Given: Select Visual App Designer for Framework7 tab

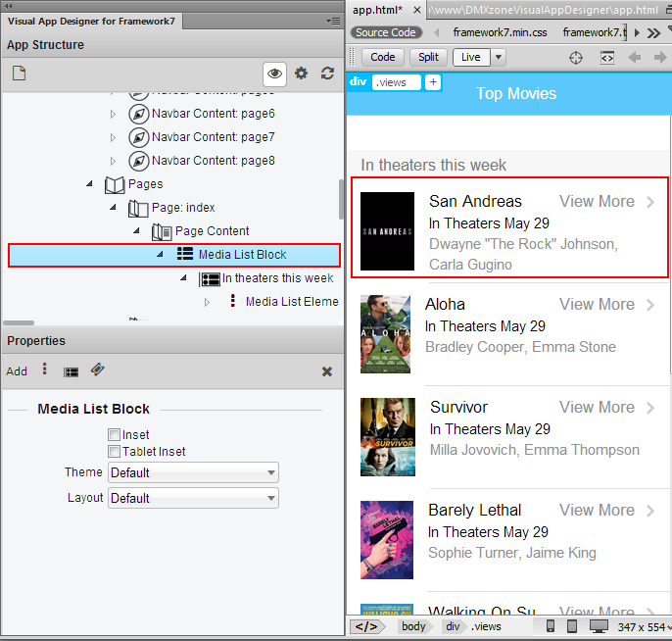Looking at the screenshot, I should [91, 21].
